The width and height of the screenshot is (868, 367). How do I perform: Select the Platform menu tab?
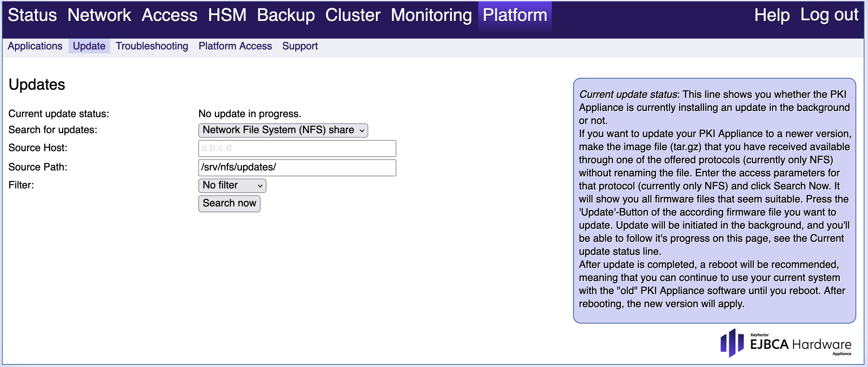tap(515, 15)
